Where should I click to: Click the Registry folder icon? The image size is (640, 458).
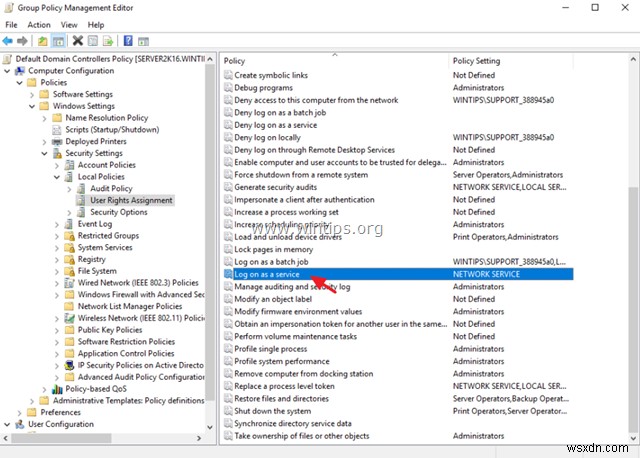[x=70, y=260]
